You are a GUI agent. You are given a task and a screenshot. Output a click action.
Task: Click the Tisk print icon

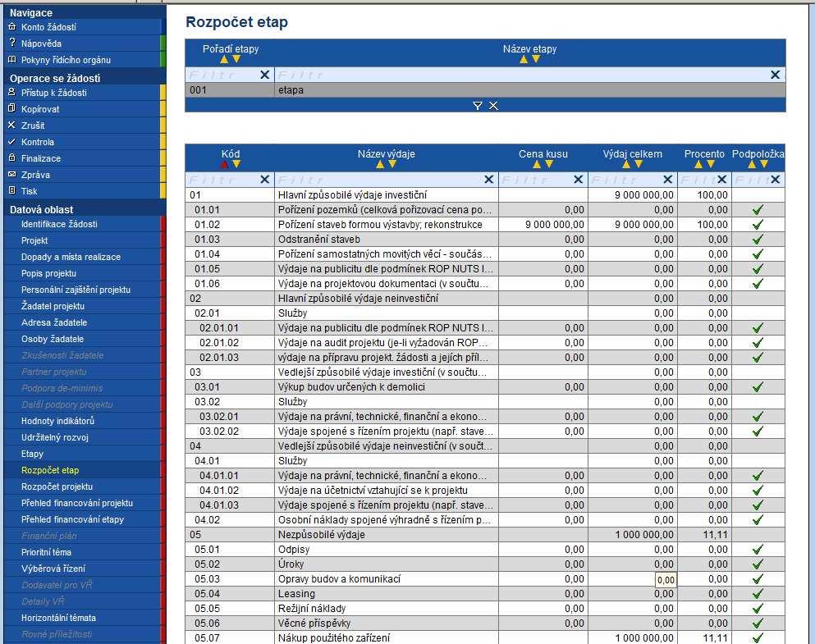tap(12, 190)
